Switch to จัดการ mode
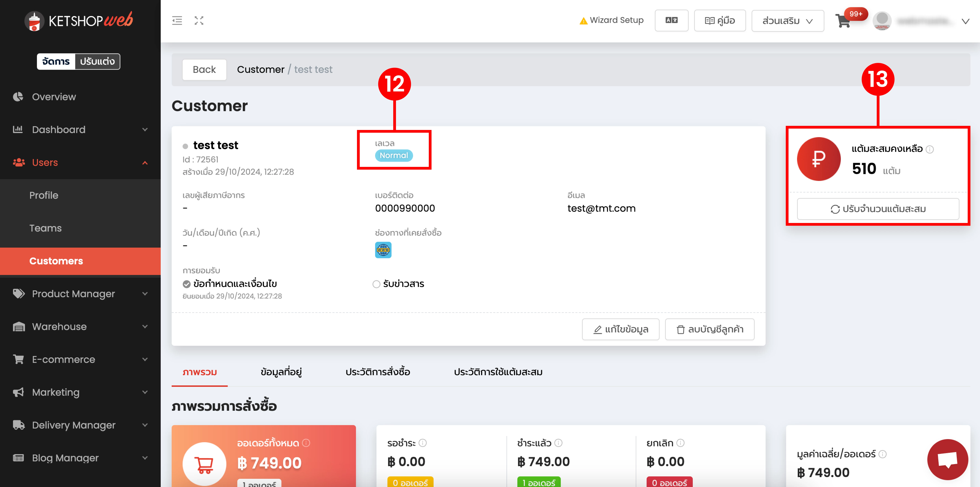The image size is (980, 487). point(56,61)
